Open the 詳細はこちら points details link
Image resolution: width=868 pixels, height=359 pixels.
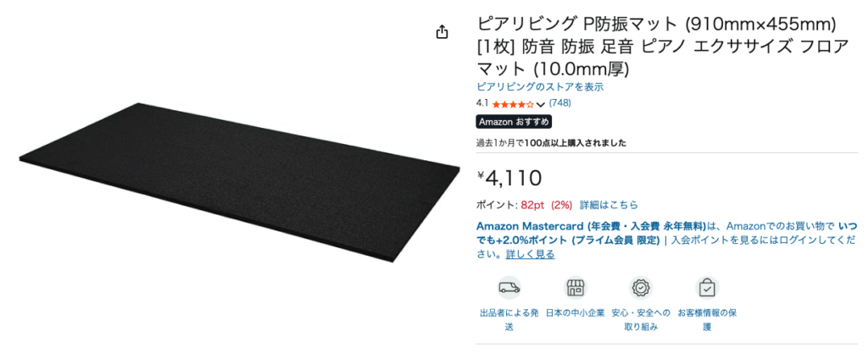pyautogui.click(x=609, y=205)
